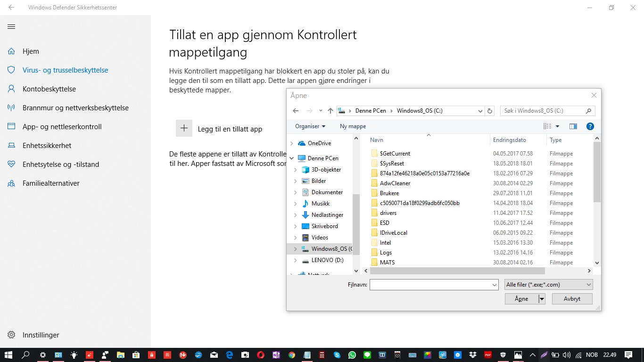Image resolution: width=644 pixels, height=362 pixels.
Task: Open Opera browser from taskbar
Action: click(261, 355)
